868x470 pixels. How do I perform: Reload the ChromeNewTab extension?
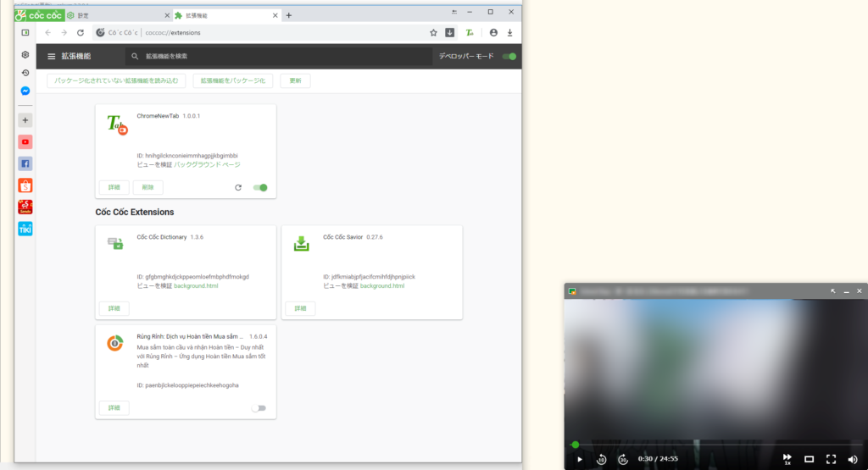[x=238, y=187]
